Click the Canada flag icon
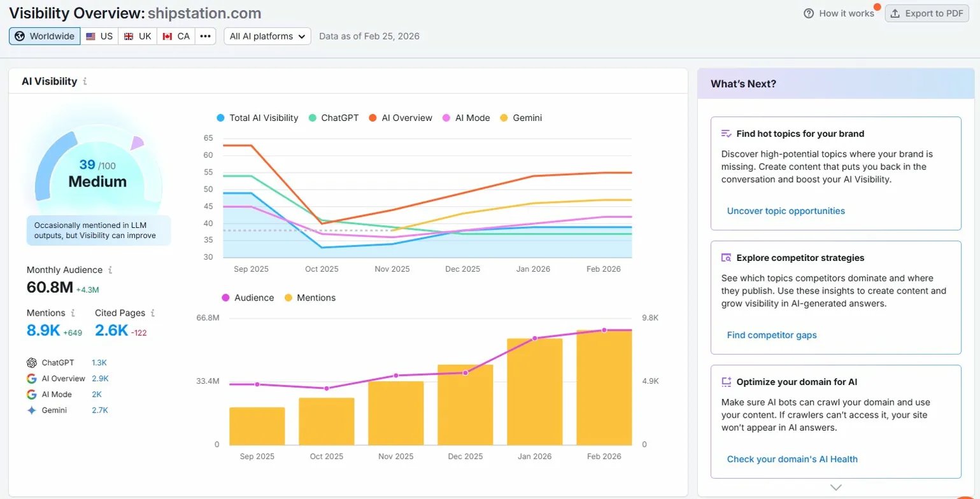 coord(167,36)
